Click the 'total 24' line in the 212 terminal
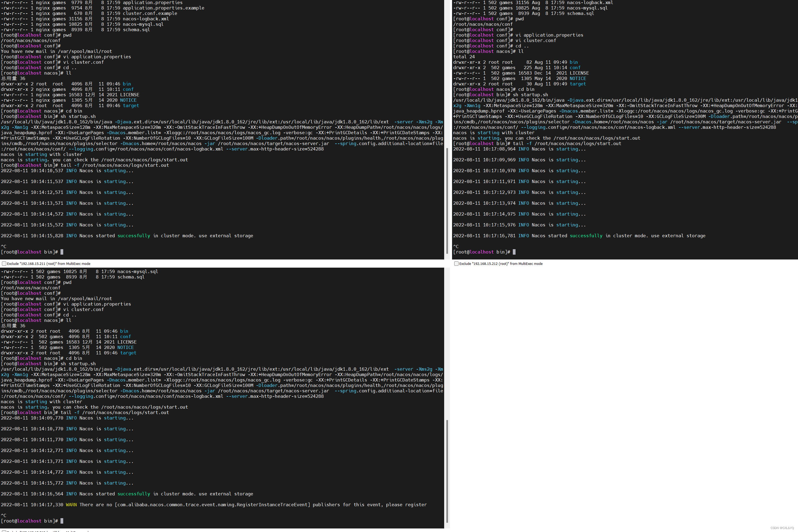The width and height of the screenshot is (798, 532). tap(464, 57)
